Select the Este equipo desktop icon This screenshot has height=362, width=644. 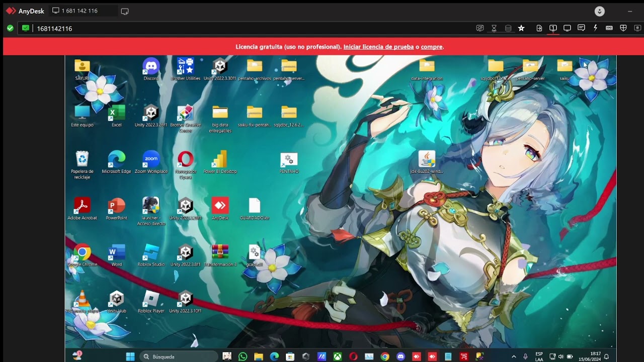(x=82, y=116)
